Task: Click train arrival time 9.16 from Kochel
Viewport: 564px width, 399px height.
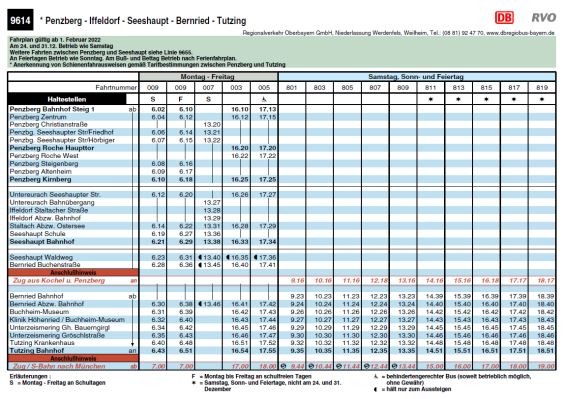Action: click(x=297, y=281)
